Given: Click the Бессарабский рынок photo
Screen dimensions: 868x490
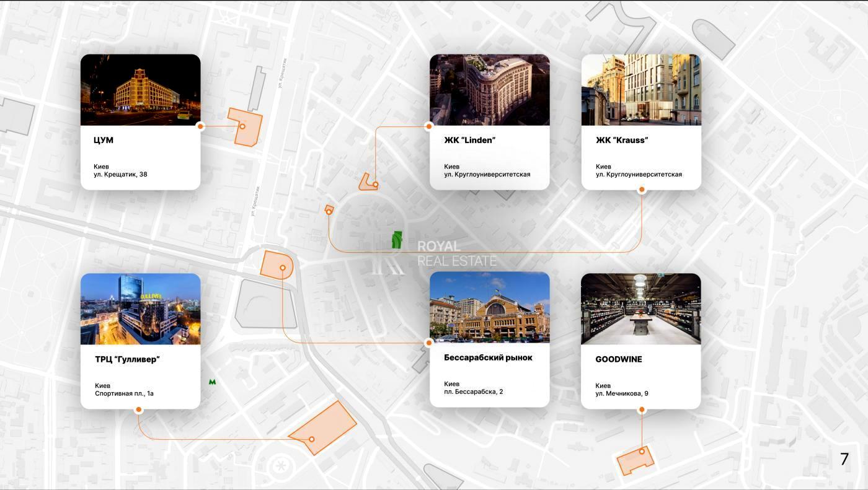Looking at the screenshot, I should pyautogui.click(x=489, y=307).
